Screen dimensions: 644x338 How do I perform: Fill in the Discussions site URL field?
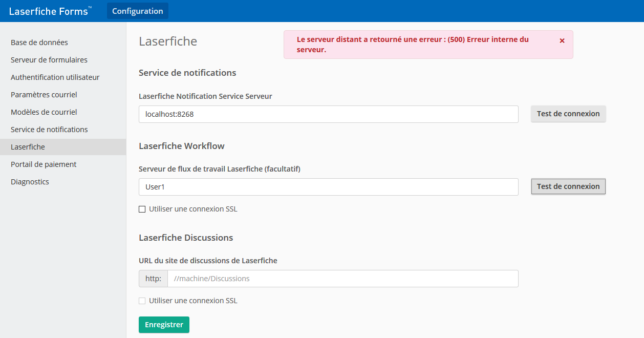click(343, 279)
